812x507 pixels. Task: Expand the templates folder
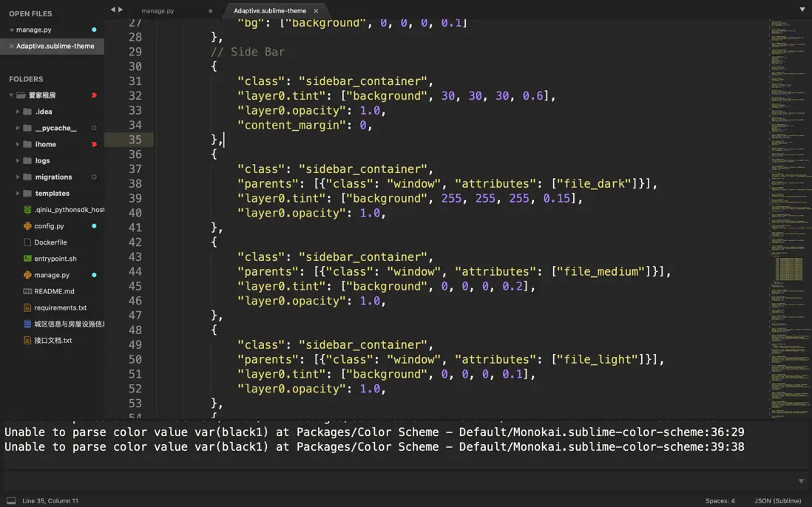(x=18, y=194)
